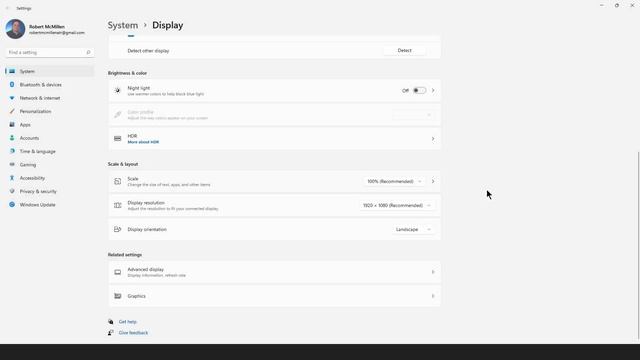The width and height of the screenshot is (640, 360).
Task: Select System in the sidebar
Action: click(x=49, y=71)
